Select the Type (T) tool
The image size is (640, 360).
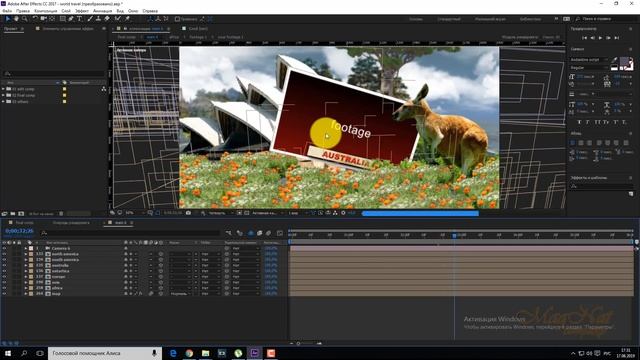click(80, 19)
